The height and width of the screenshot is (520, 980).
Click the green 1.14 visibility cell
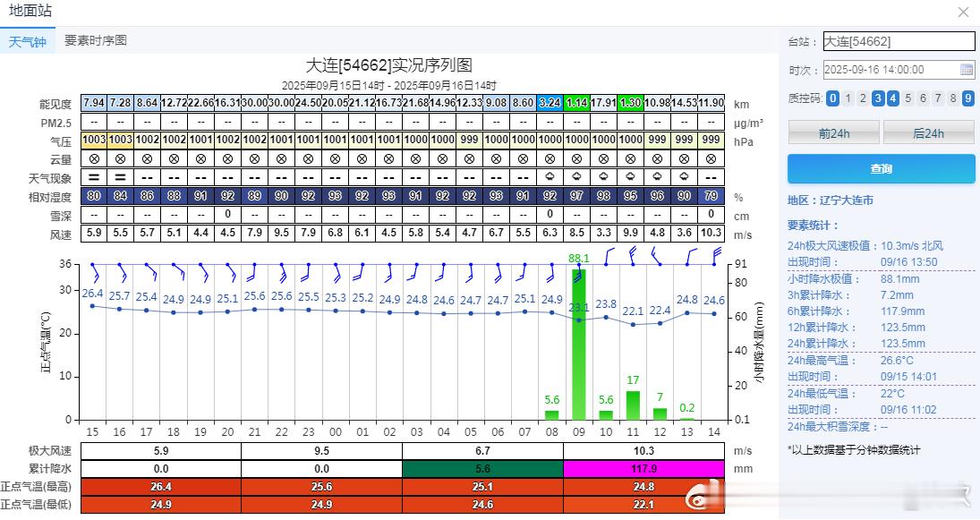(x=577, y=103)
